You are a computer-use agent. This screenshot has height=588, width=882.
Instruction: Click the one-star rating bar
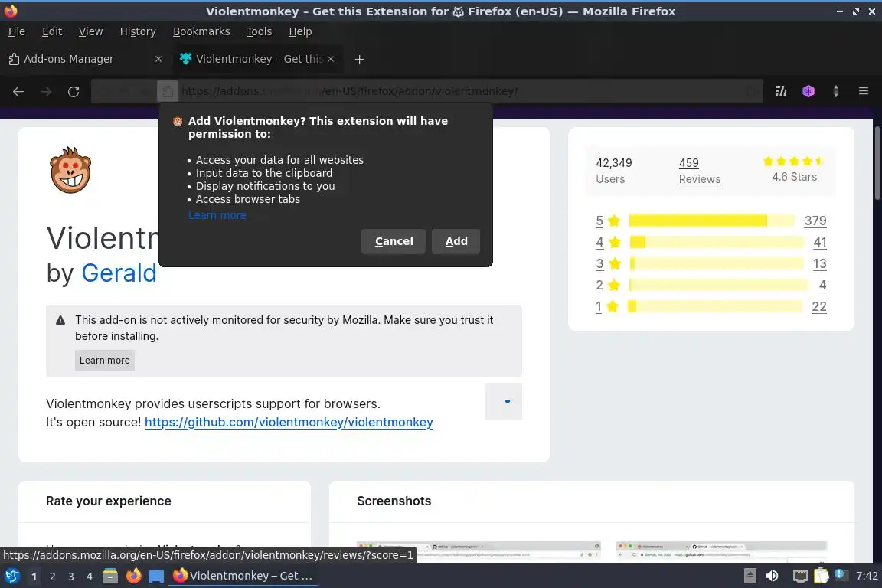pos(716,307)
